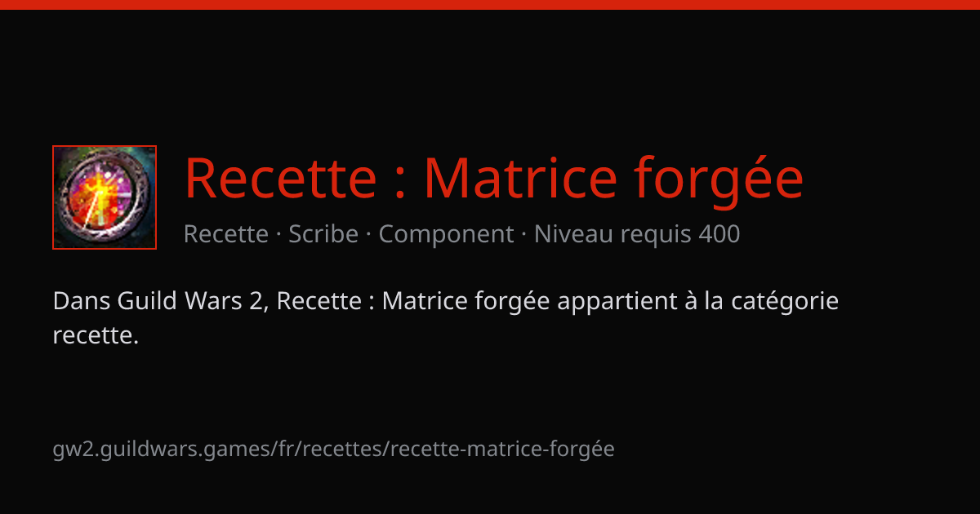980x514 pixels.
Task: Open the red 'Recette : Matrice forgée' title
Action: [494, 178]
